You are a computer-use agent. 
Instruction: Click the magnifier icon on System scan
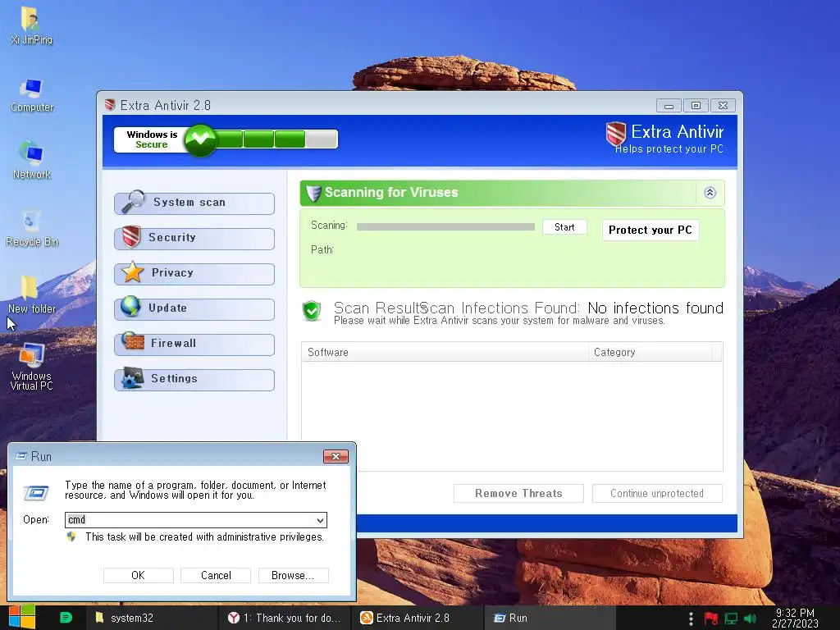[133, 202]
